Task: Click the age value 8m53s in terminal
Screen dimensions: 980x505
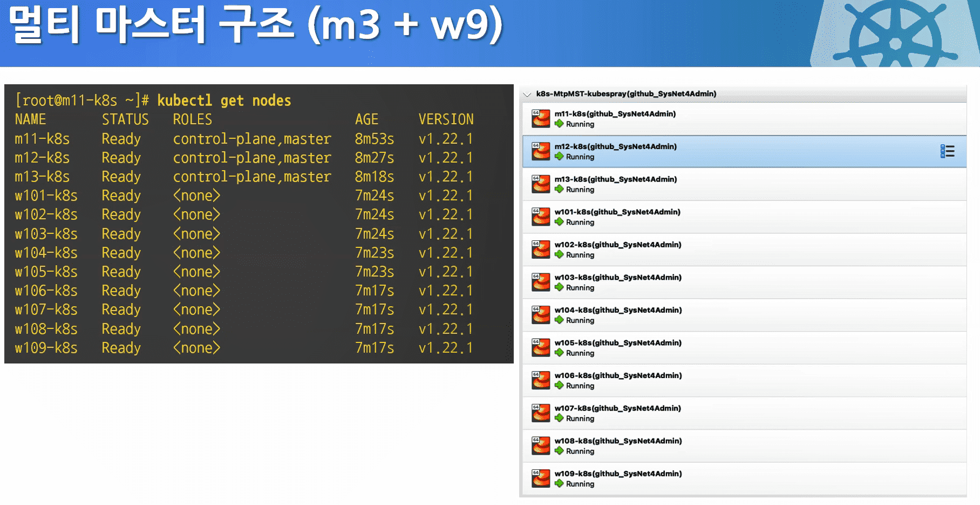Action: (375, 139)
